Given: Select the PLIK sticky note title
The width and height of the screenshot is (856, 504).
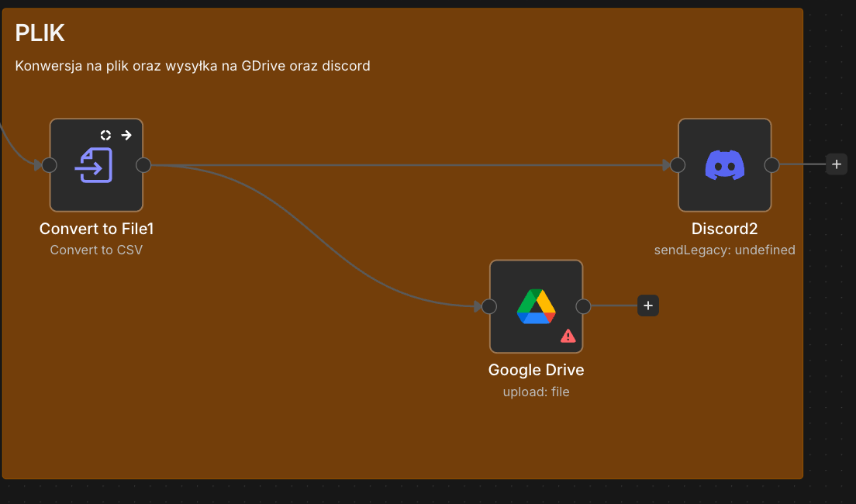Looking at the screenshot, I should click(x=40, y=33).
